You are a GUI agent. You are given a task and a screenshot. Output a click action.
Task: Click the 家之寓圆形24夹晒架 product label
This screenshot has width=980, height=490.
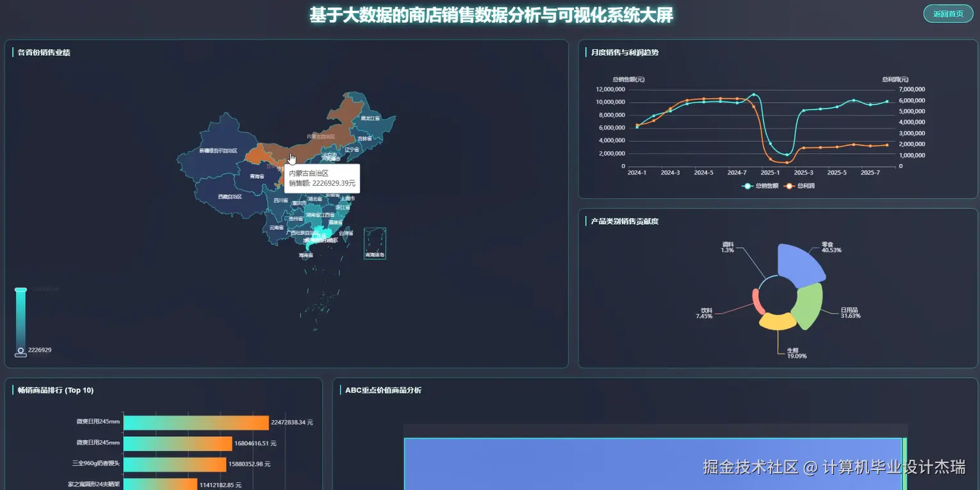94,485
